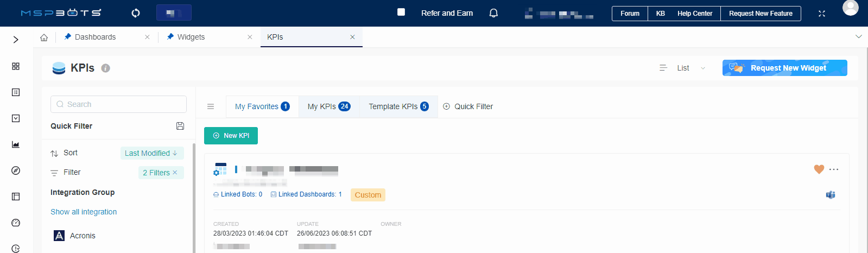868x253 pixels.
Task: Click the New KPI button
Action: click(x=231, y=136)
